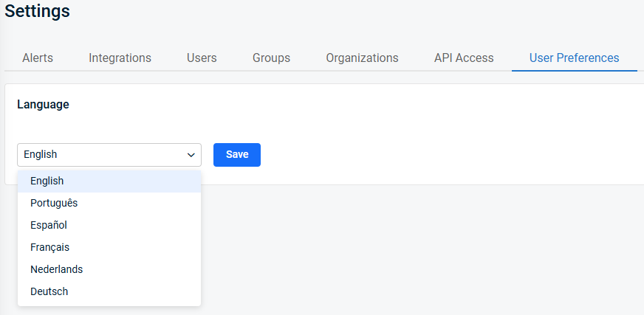Go to the Users tab
The width and height of the screenshot is (644, 315).
click(x=202, y=58)
